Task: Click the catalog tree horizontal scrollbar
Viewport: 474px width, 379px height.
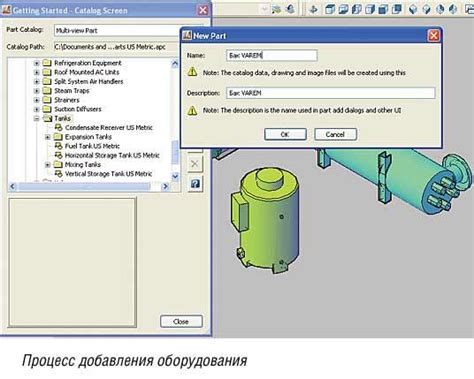Action: tap(89, 187)
